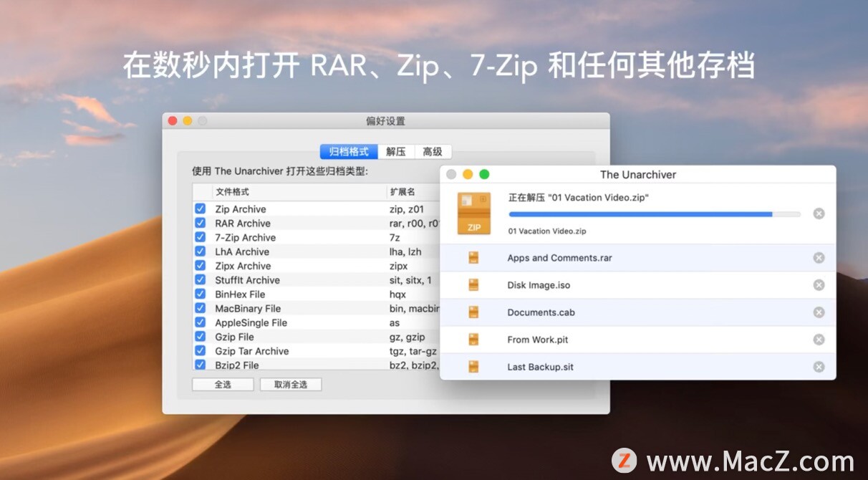The height and width of the screenshot is (480, 868).
Task: Uncheck the Bzip2 File format
Action: pyautogui.click(x=201, y=365)
